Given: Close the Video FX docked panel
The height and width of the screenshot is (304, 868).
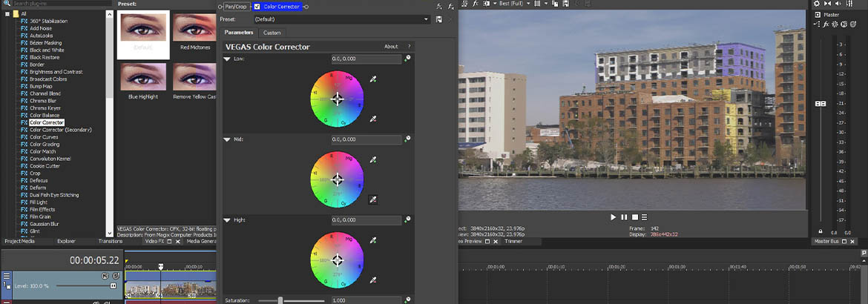Looking at the screenshot, I should click(x=178, y=242).
